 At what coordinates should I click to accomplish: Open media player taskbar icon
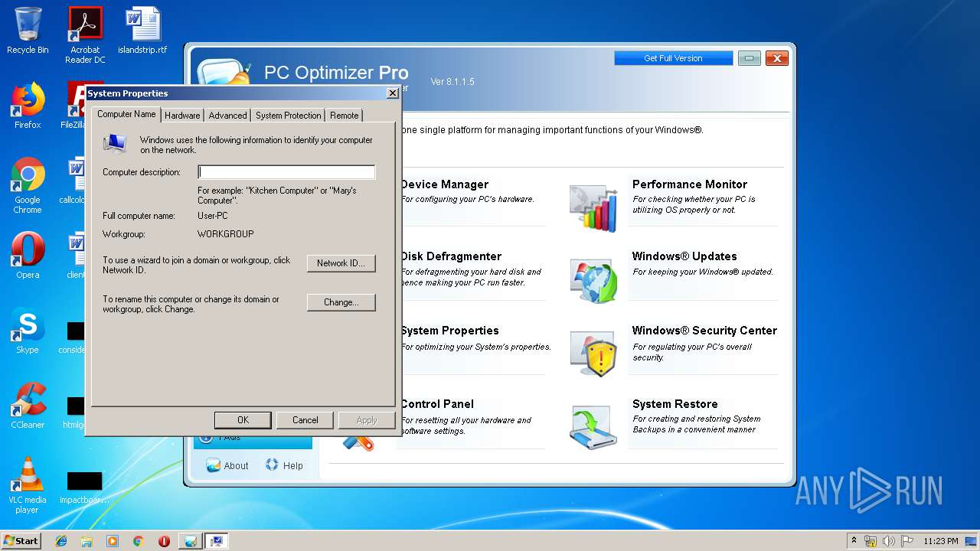(113, 541)
